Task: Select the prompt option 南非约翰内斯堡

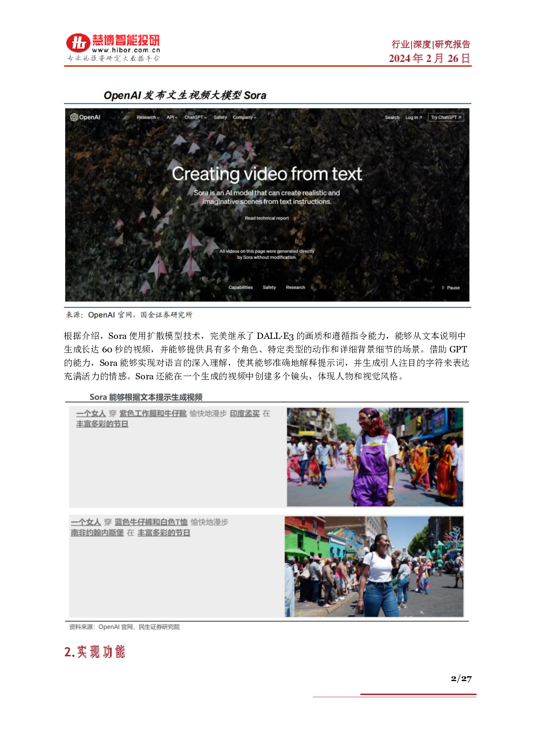Action: coord(97,533)
